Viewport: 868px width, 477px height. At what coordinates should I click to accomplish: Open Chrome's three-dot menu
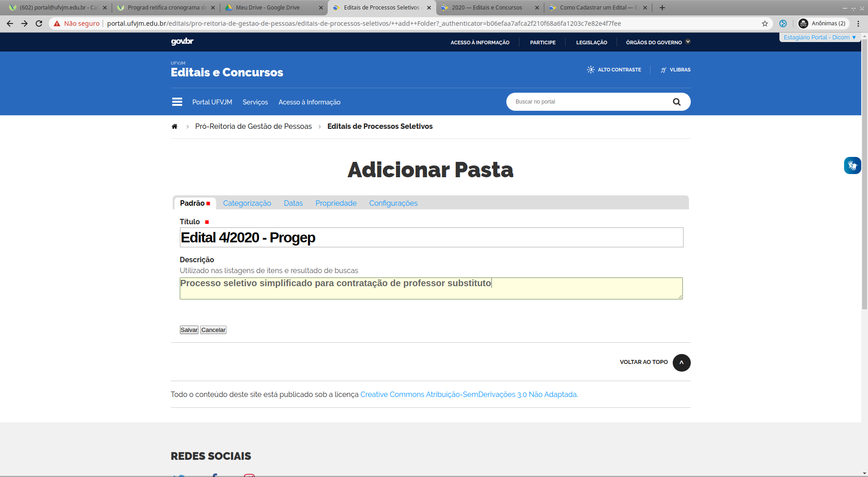[x=858, y=24]
